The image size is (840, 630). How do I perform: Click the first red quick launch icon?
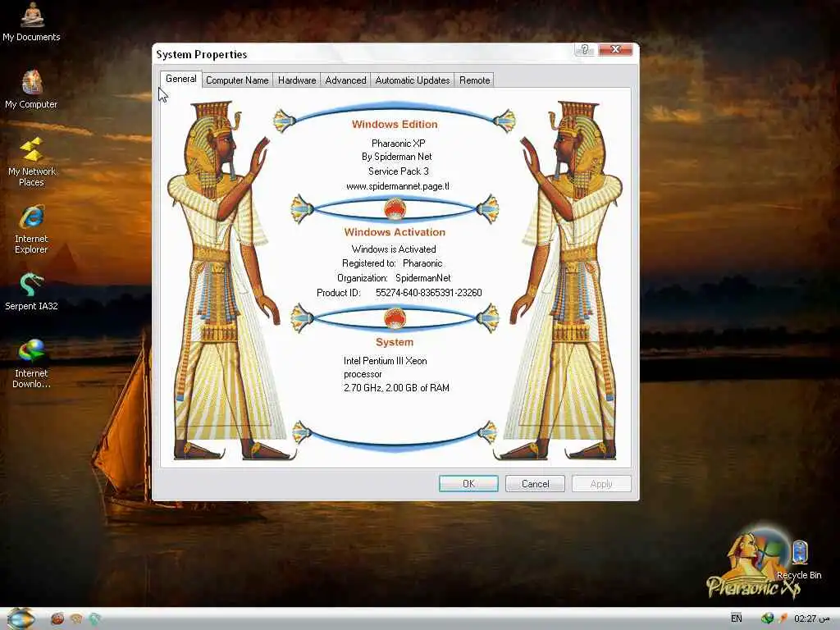[57, 619]
